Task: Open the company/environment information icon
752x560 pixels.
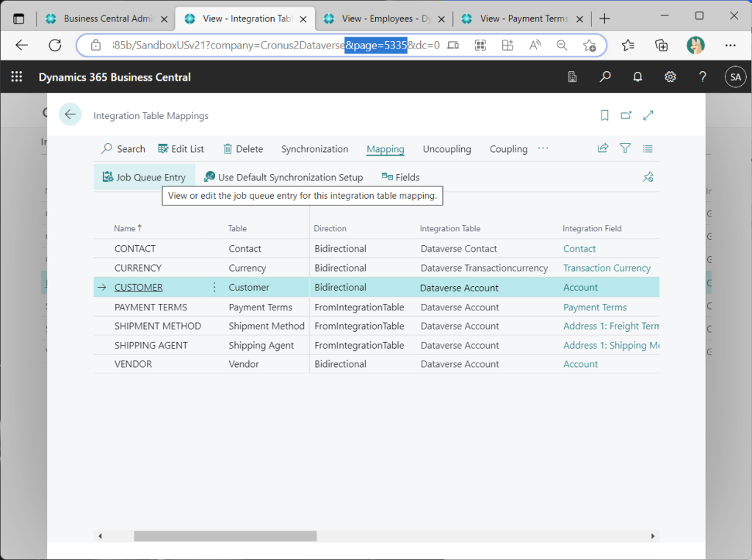Action: (572, 77)
